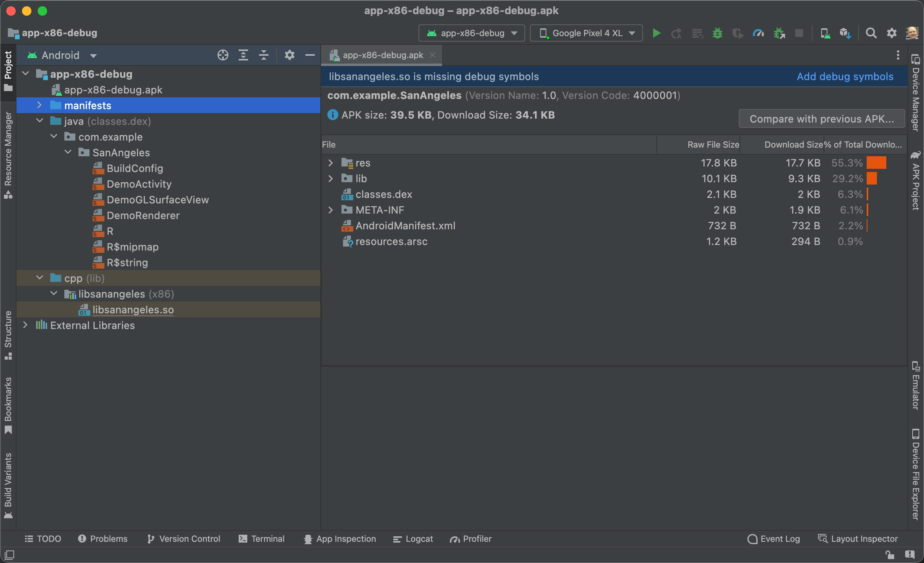The height and width of the screenshot is (563, 924).
Task: Expand the META-INF folder row
Action: 331,209
